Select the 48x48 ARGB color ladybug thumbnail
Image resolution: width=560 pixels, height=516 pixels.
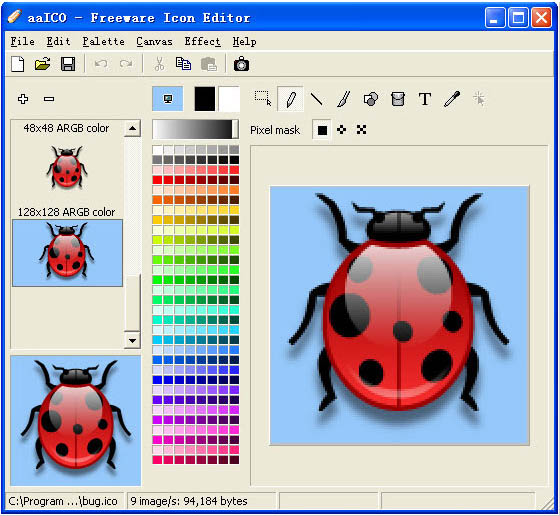67,167
